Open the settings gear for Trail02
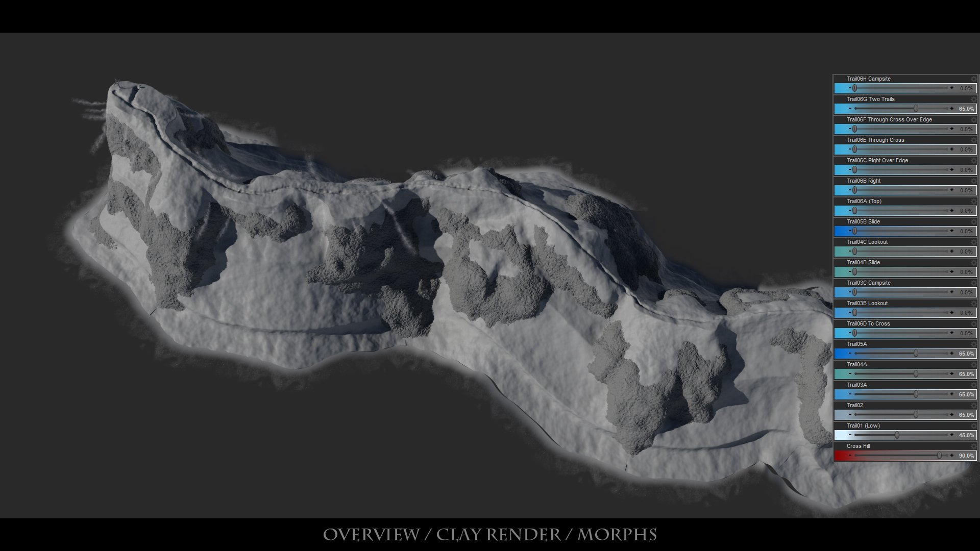Screen dimensions: 980x551 (974, 405)
